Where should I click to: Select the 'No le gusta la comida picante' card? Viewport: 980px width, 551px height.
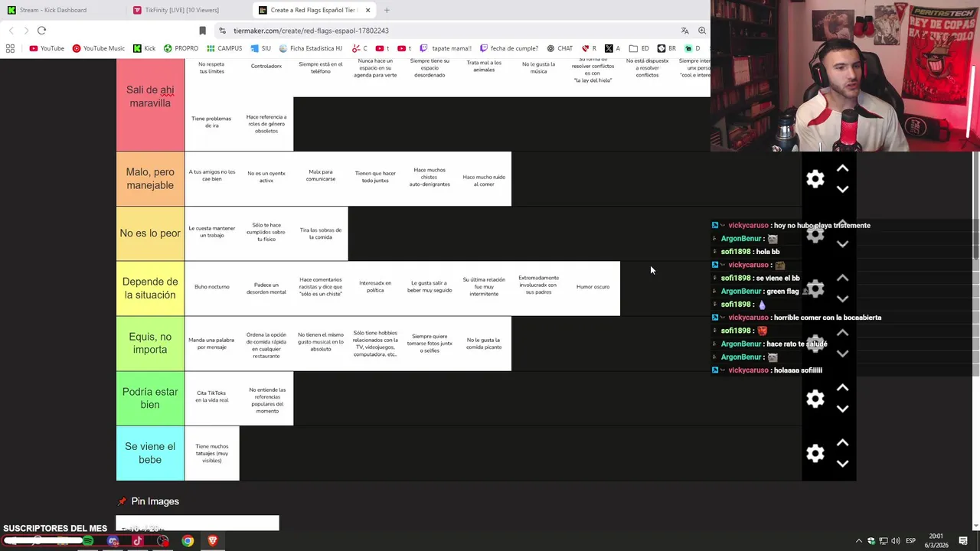[x=484, y=344]
